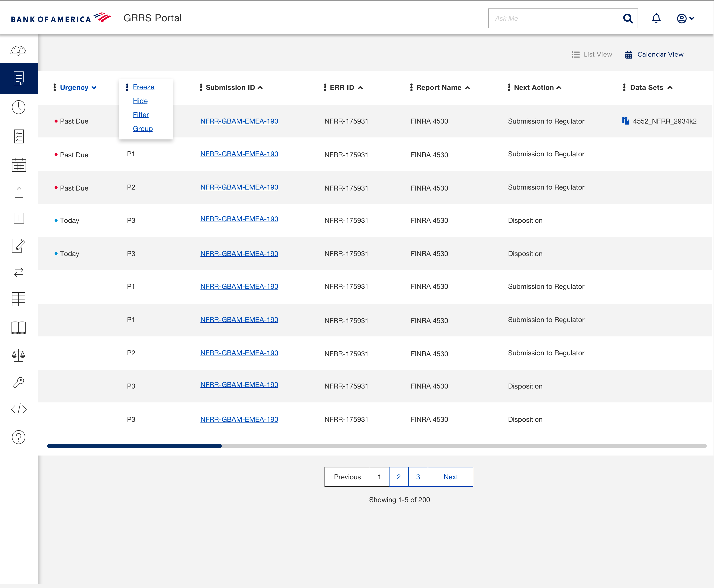714x588 pixels.
Task: Hide the Submission ID column
Action: tap(140, 100)
